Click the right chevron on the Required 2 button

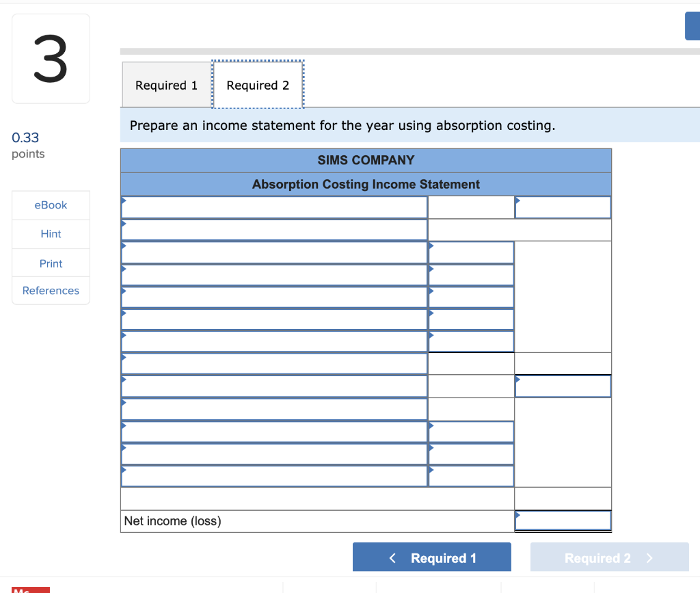[649, 557]
